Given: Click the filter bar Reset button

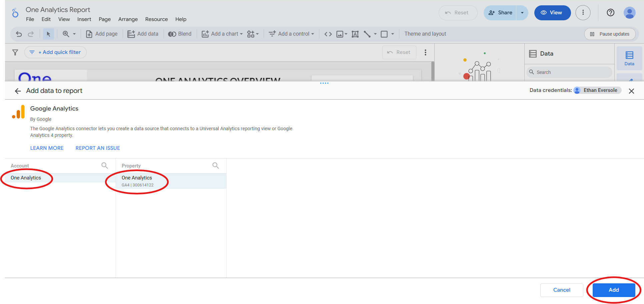Looking at the screenshot, I should 399,52.
